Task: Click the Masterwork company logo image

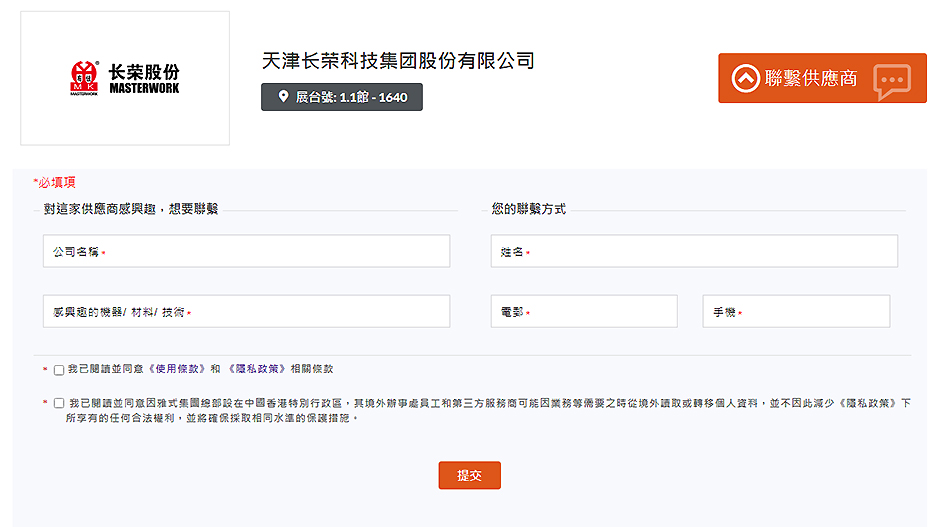Action: click(125, 78)
